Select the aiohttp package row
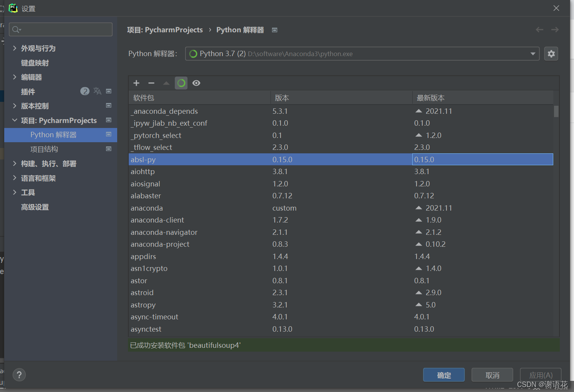The image size is (574, 392). [x=341, y=171]
